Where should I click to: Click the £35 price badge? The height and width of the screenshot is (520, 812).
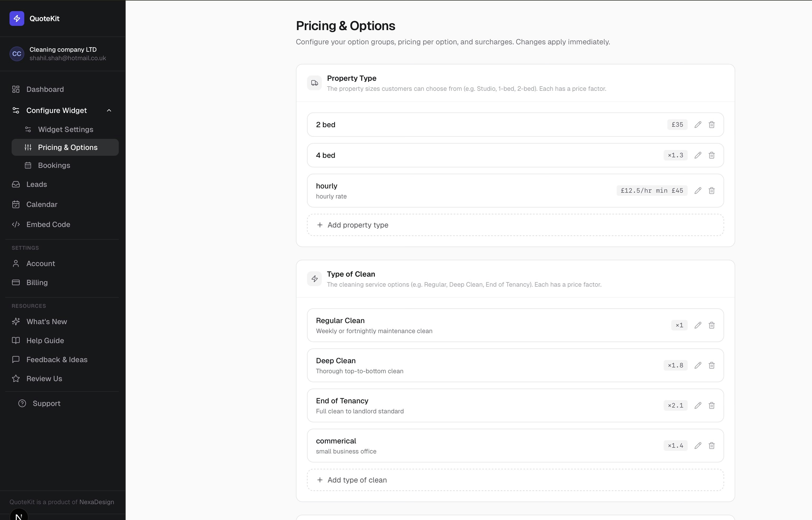point(677,125)
